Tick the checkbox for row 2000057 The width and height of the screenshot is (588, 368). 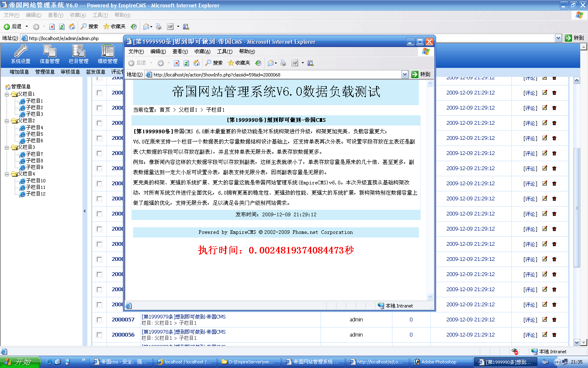99,320
